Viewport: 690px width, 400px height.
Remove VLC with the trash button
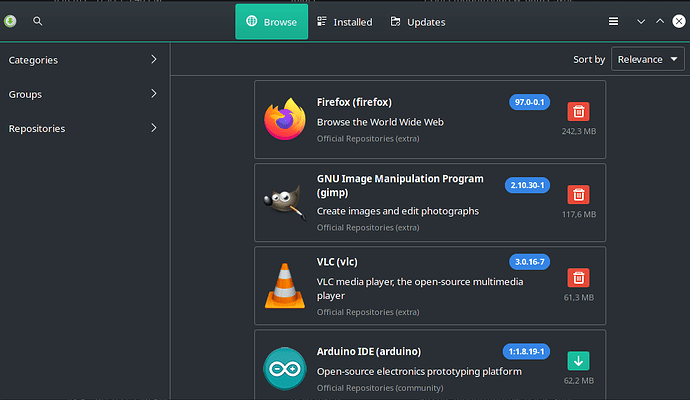tap(578, 278)
